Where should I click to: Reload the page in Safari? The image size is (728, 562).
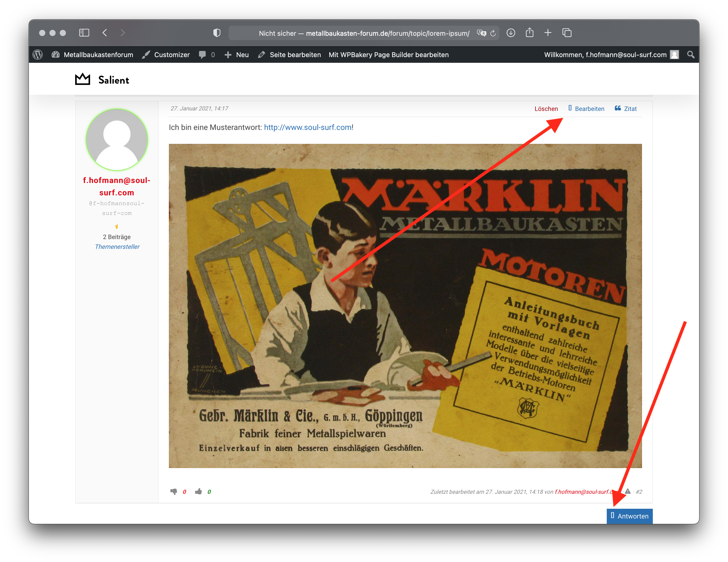pyautogui.click(x=493, y=33)
